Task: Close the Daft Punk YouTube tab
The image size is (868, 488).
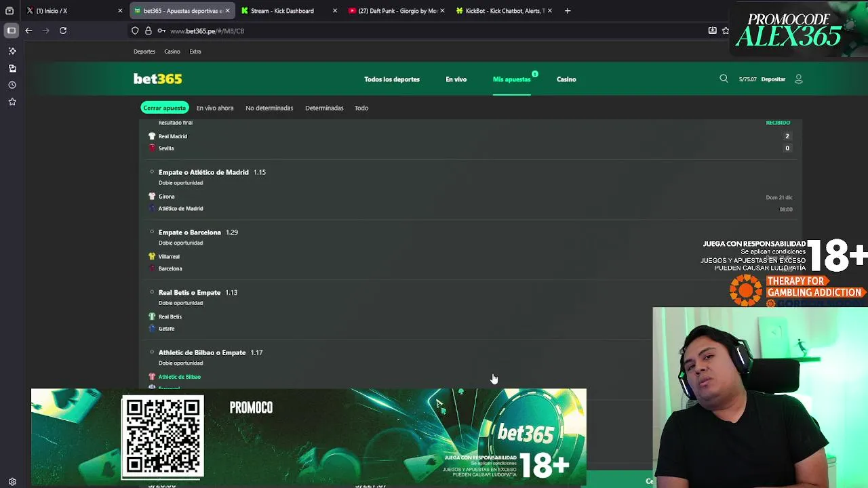Action: 442,11
